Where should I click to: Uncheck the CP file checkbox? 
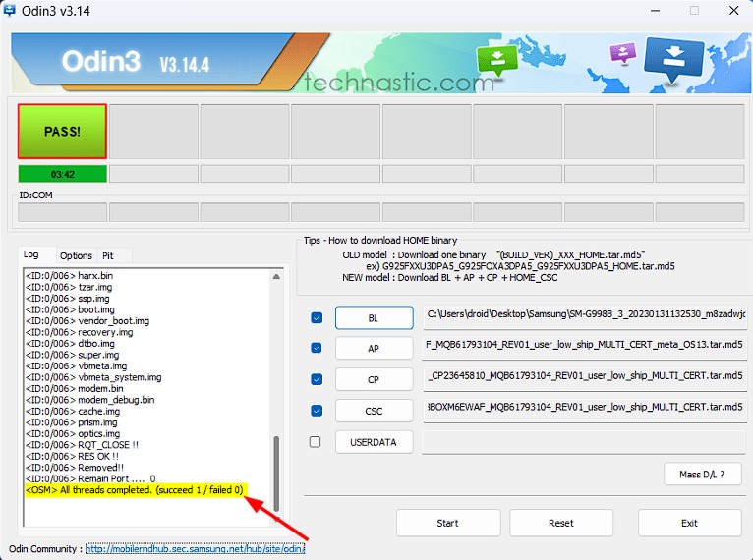(317, 379)
